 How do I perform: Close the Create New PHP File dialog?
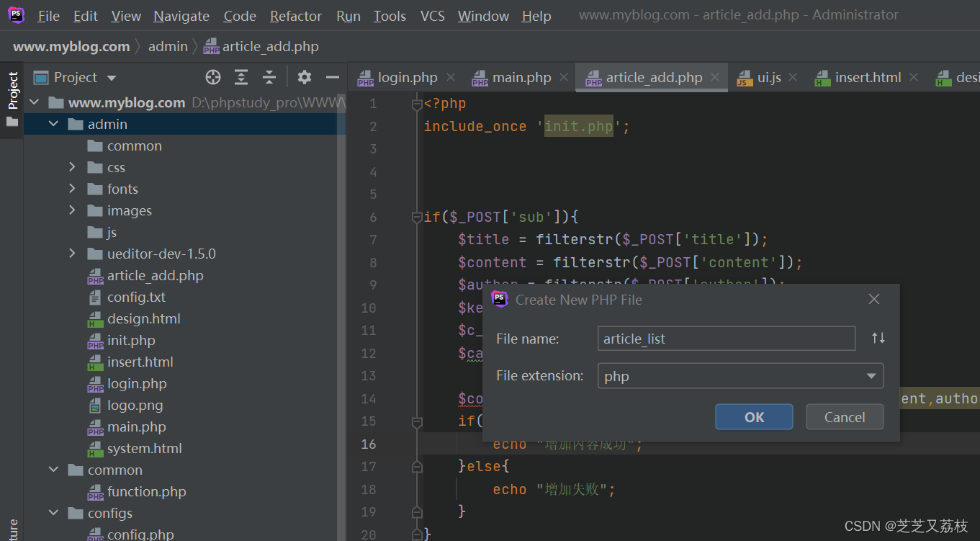coord(874,299)
